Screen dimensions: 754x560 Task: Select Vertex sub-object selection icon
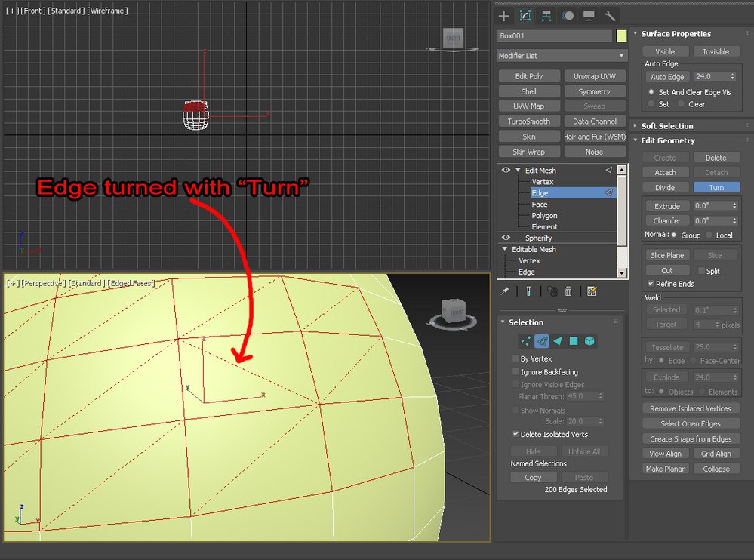pyautogui.click(x=525, y=341)
